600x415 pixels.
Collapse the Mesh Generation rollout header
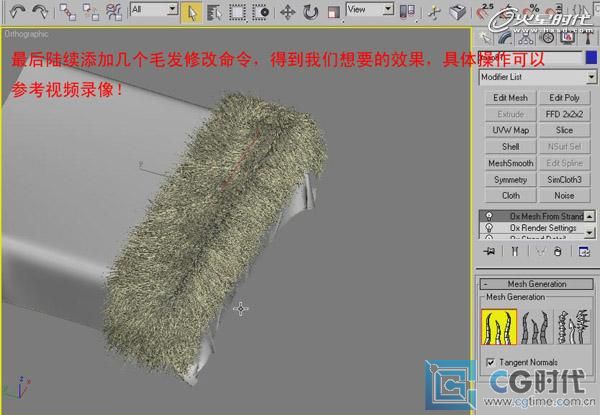[x=536, y=284]
